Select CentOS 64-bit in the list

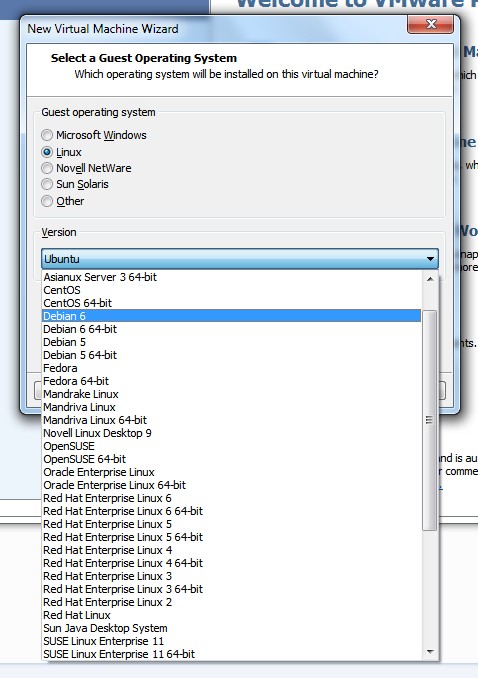(231, 303)
